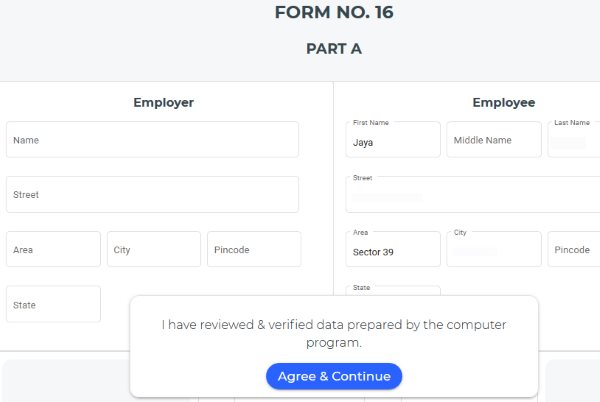Focus the Employer Name field

[152, 140]
